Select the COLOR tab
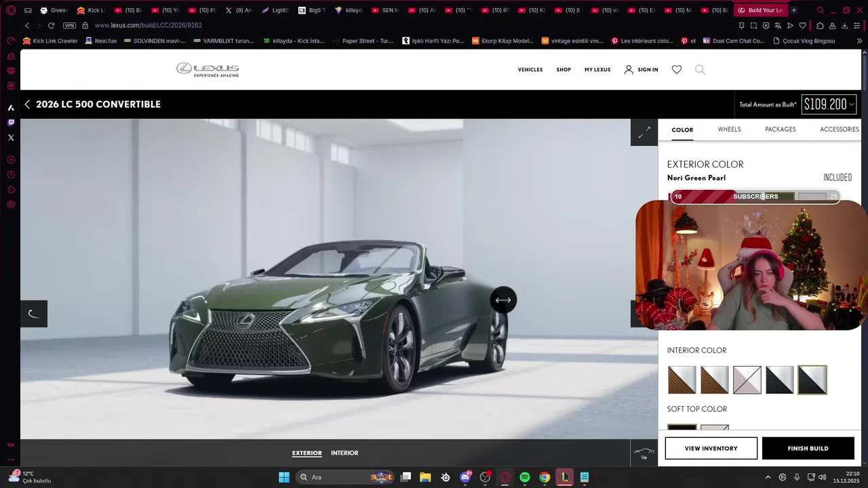Viewport: 868px width, 488px height. click(682, 129)
